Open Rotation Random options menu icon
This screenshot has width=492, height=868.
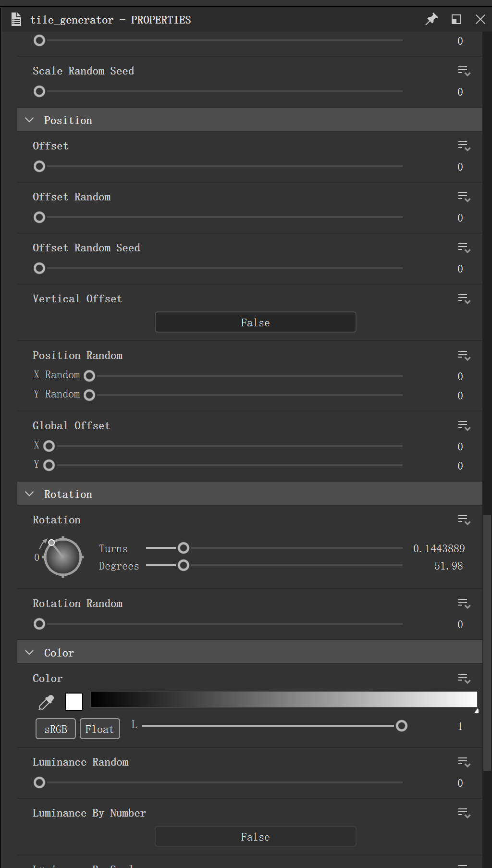(464, 603)
